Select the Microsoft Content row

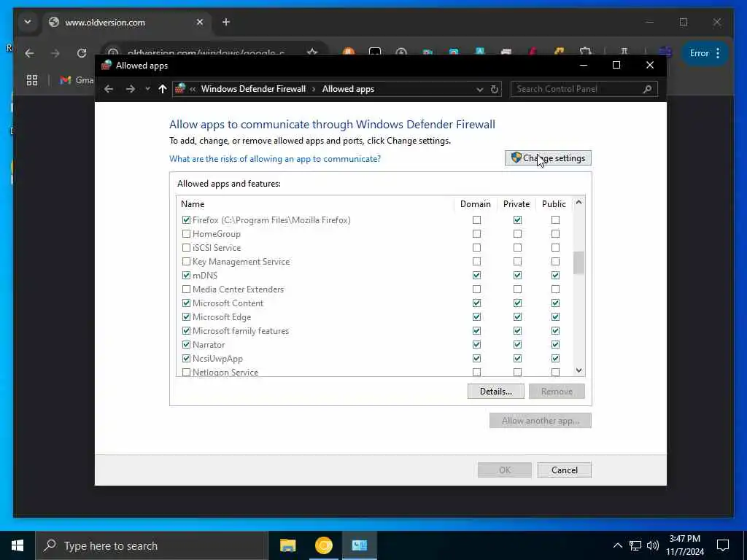[374, 303]
